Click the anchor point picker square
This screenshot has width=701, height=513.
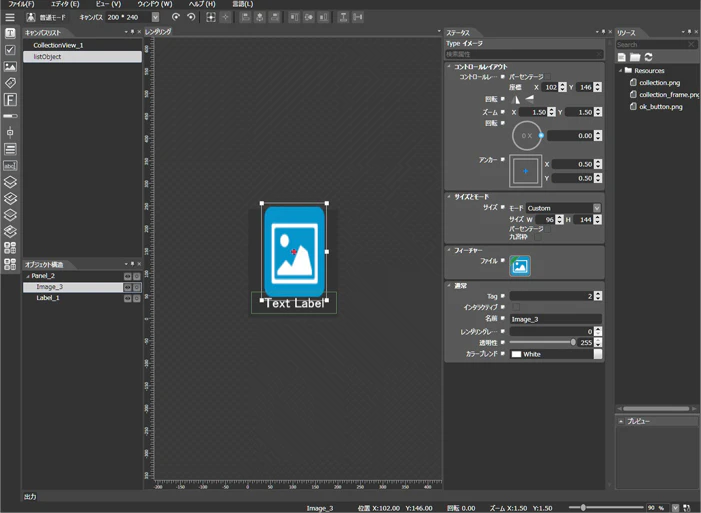tap(525, 171)
